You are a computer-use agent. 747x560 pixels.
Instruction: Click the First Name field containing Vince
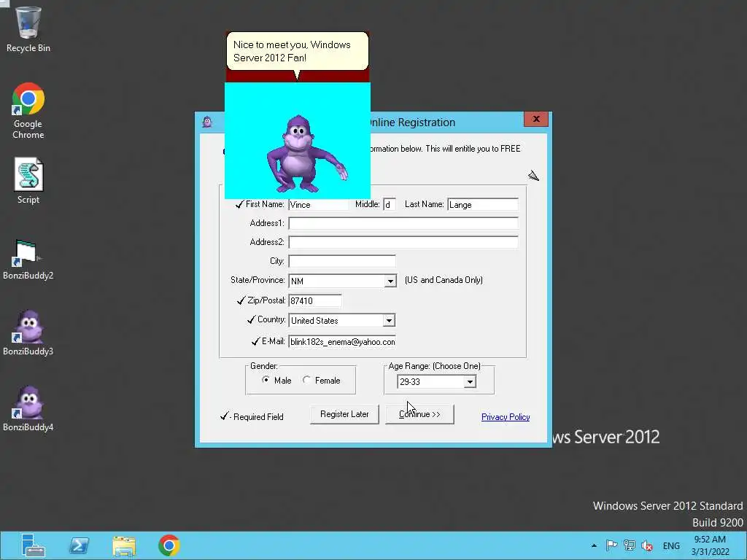[319, 205]
